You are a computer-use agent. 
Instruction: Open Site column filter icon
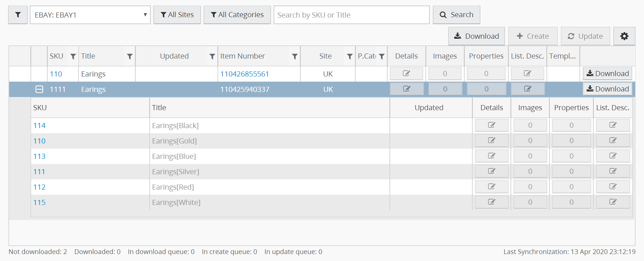(x=350, y=56)
